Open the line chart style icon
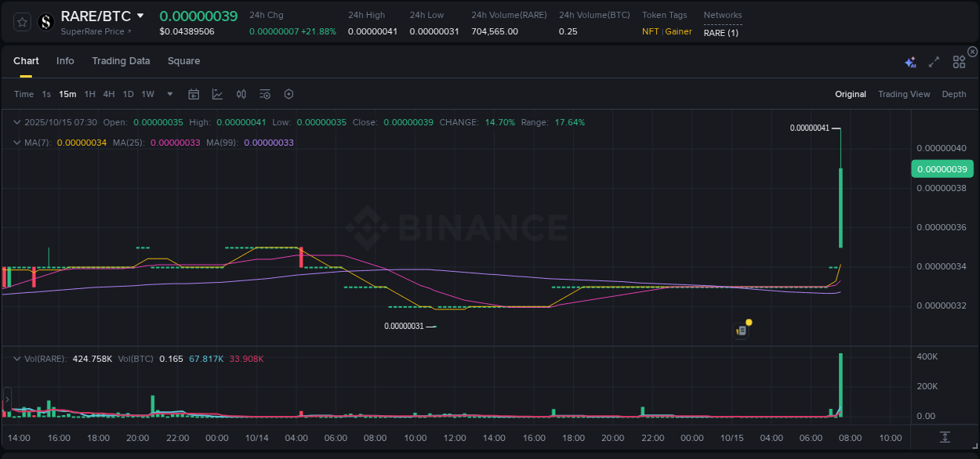The image size is (980, 459). [x=217, y=94]
